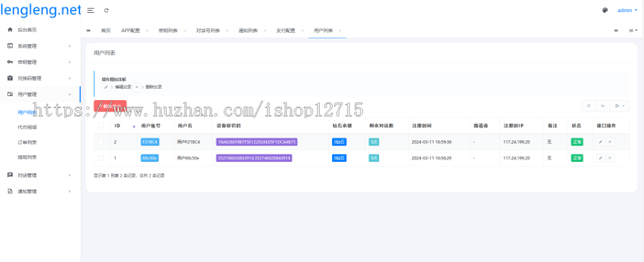
Task: Select the fourth submenu item below 订单列表
Action: coord(27,157)
